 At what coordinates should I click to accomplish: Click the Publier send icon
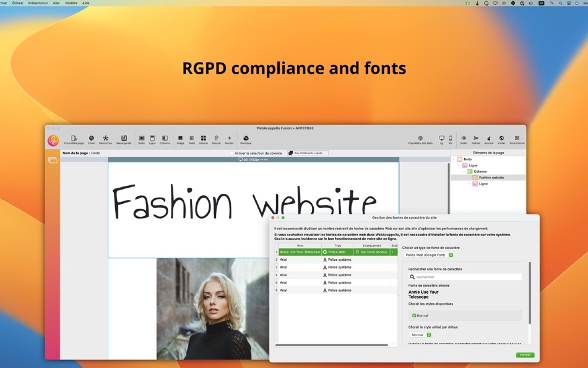[x=476, y=139]
